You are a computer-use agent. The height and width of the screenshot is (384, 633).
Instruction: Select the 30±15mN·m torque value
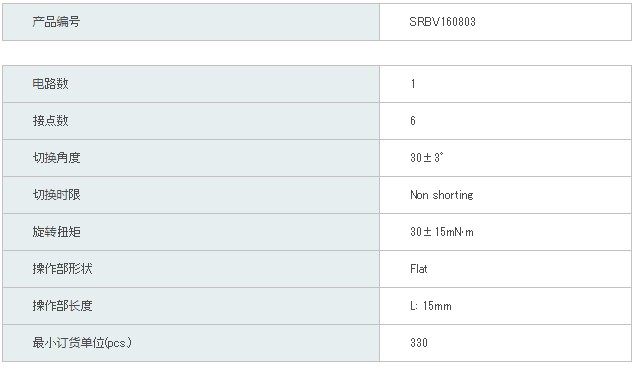pyautogui.click(x=442, y=232)
